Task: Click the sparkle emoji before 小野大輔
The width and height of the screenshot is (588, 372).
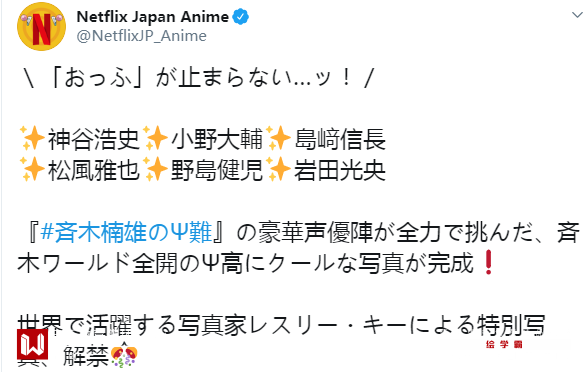Action: (155, 139)
